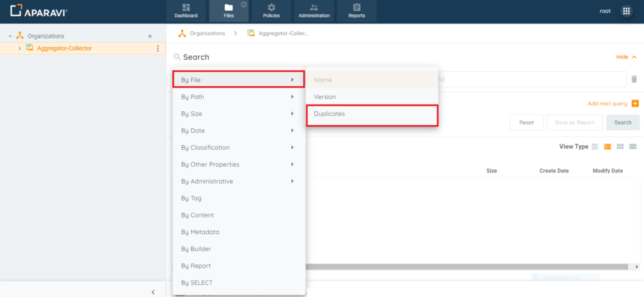Click the Reset button

tap(526, 123)
